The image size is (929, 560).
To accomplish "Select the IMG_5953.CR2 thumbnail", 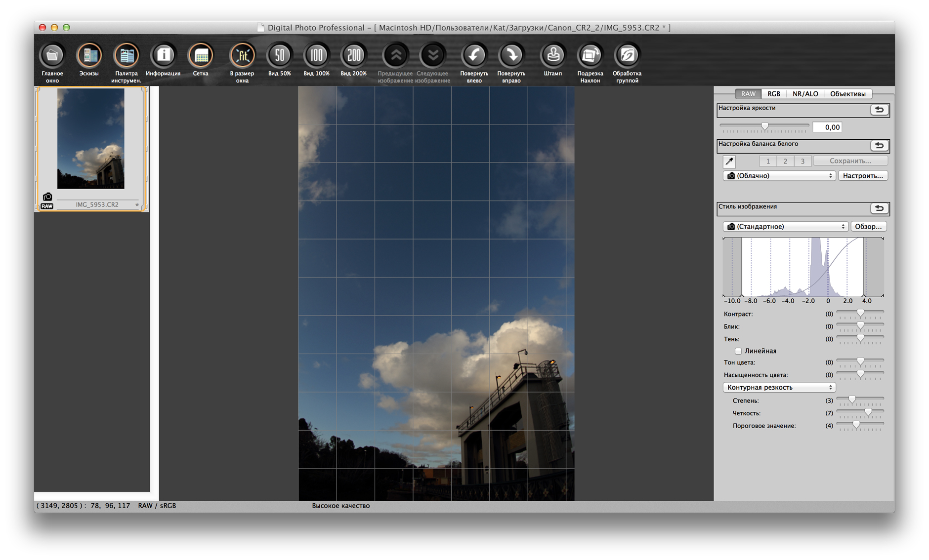I will point(91,139).
